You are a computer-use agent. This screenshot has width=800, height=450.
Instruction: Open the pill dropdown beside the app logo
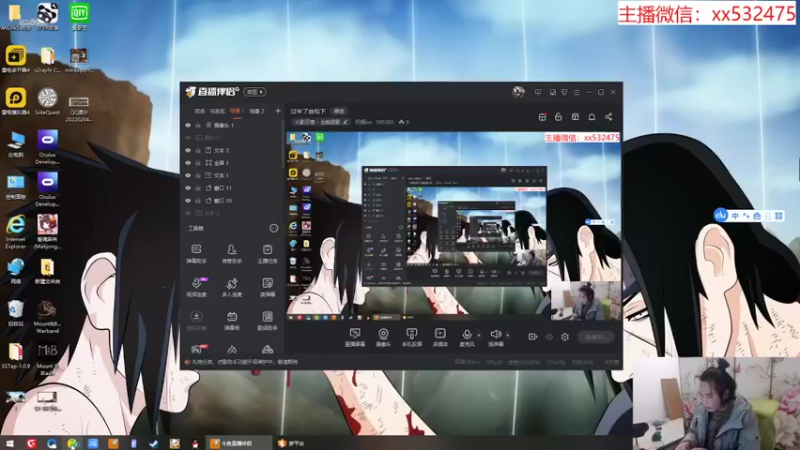[255, 92]
